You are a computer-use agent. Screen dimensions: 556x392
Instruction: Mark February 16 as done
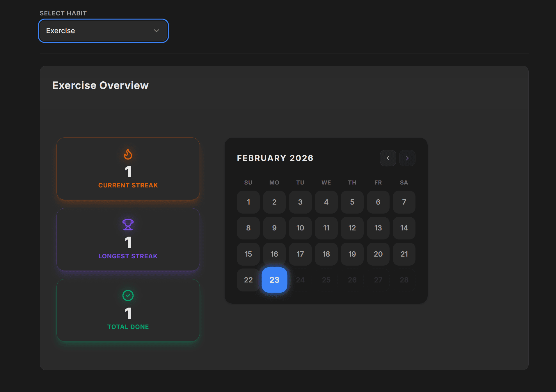tap(274, 254)
